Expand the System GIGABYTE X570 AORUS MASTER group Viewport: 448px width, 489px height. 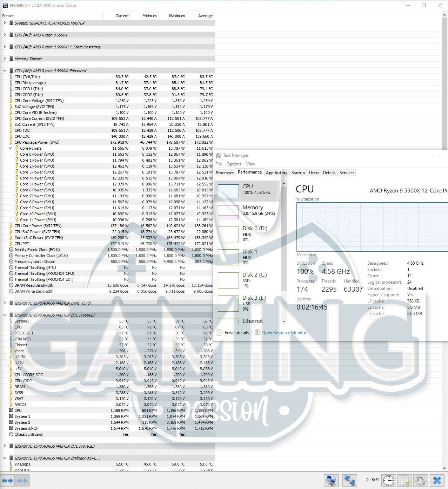tap(5, 23)
